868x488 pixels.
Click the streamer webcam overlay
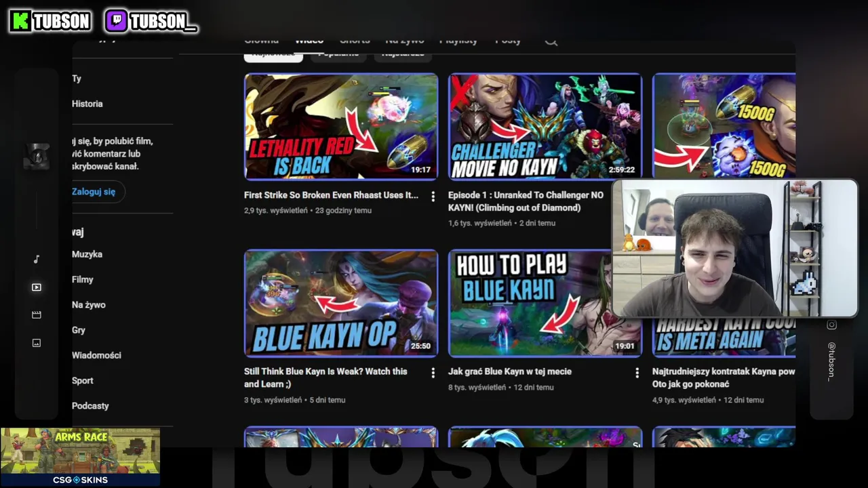point(734,248)
